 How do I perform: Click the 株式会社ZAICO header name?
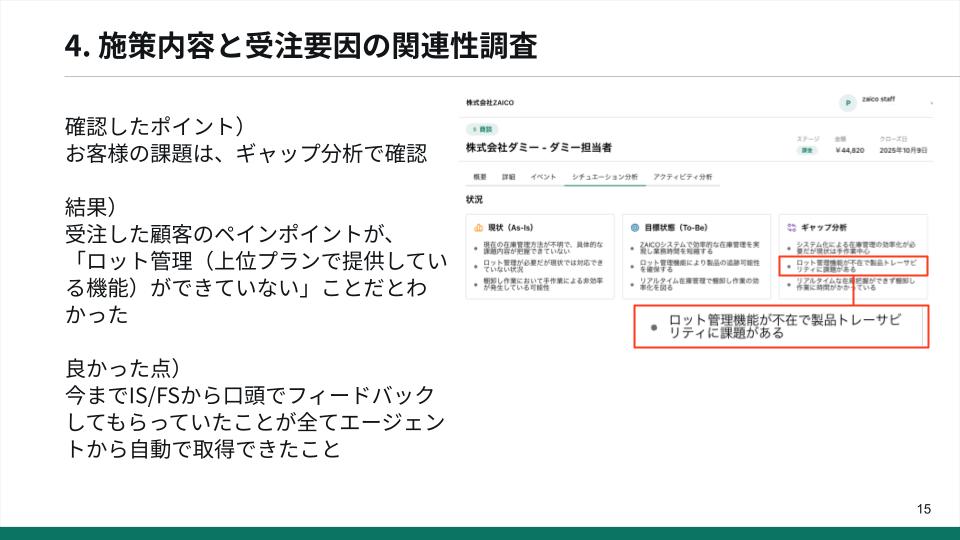click(490, 102)
